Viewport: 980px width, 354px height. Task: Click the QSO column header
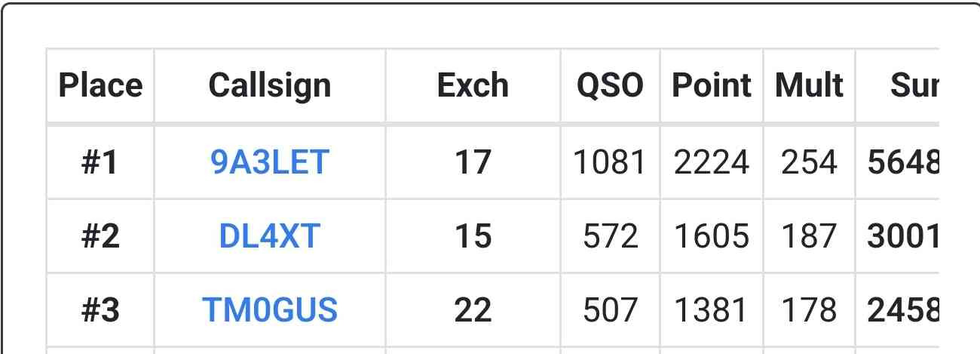point(610,86)
